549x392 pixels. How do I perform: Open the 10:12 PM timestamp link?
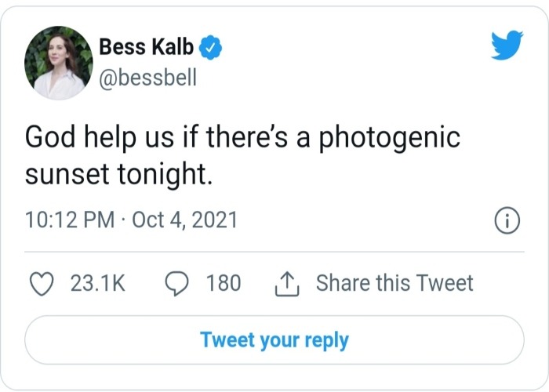click(x=69, y=220)
